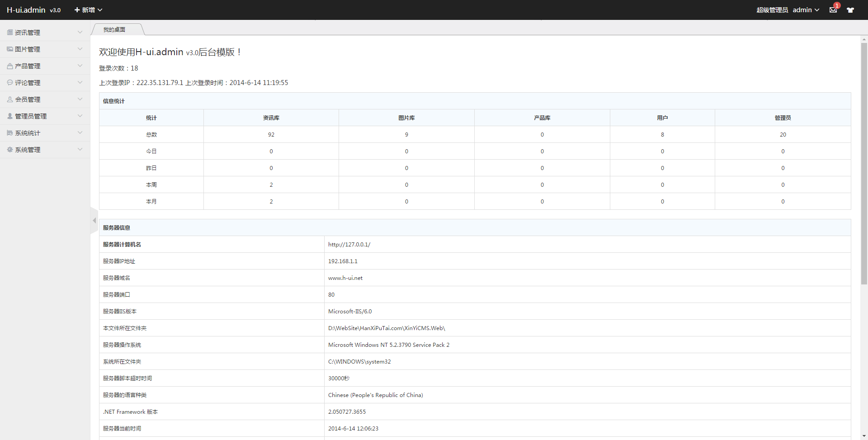This screenshot has width=868, height=440.
Task: Click the scrollbar up arrow
Action: point(864,39)
